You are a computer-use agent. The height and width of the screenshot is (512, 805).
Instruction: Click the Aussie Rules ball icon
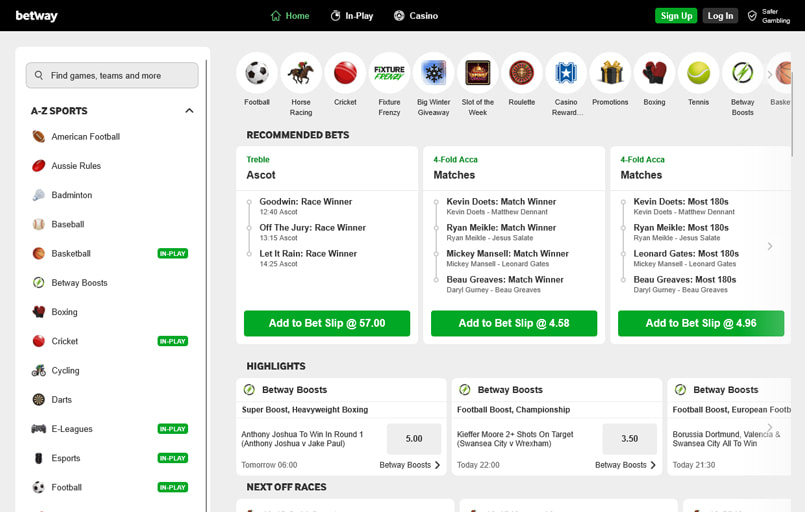pos(39,166)
